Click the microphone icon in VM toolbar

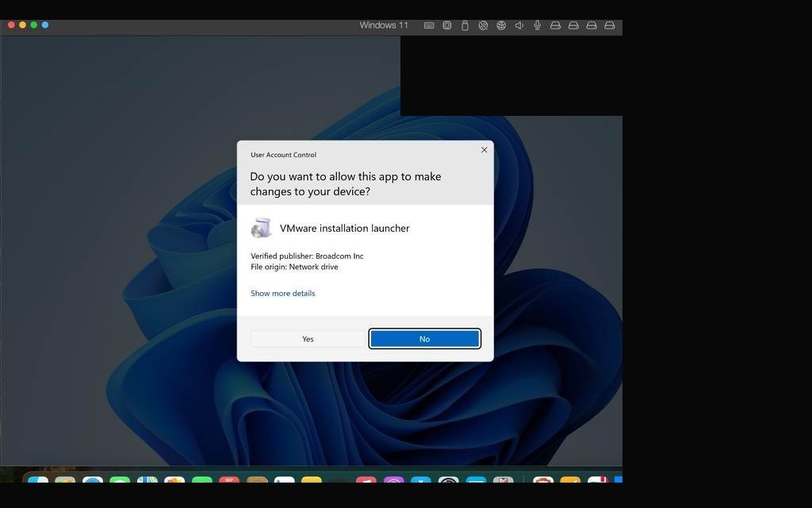coord(538,25)
